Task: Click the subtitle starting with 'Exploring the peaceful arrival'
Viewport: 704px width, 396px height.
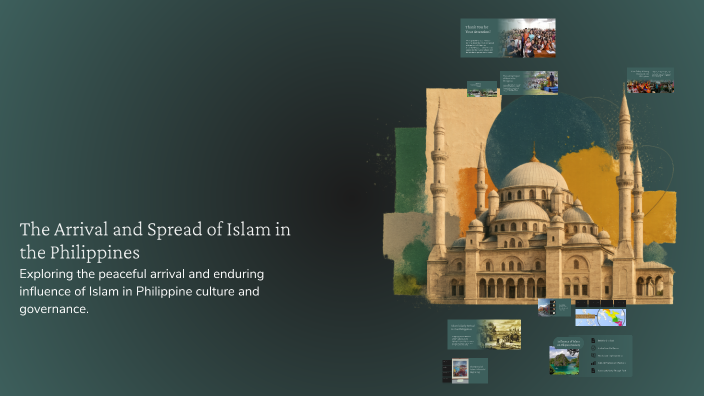Action: (141, 291)
